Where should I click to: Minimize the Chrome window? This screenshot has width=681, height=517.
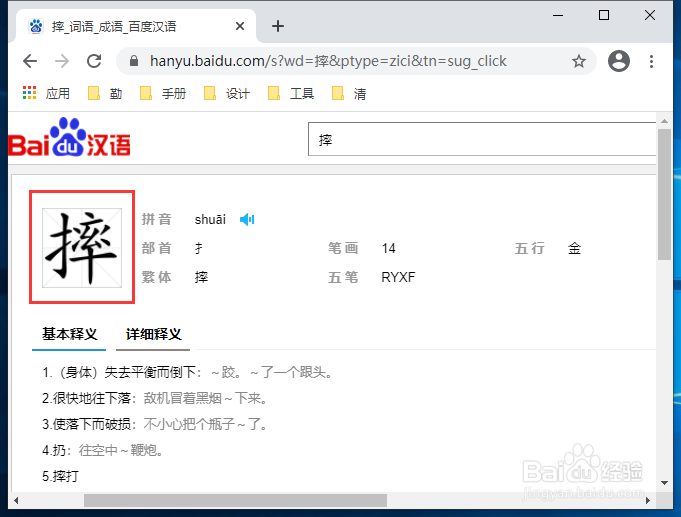coord(558,16)
